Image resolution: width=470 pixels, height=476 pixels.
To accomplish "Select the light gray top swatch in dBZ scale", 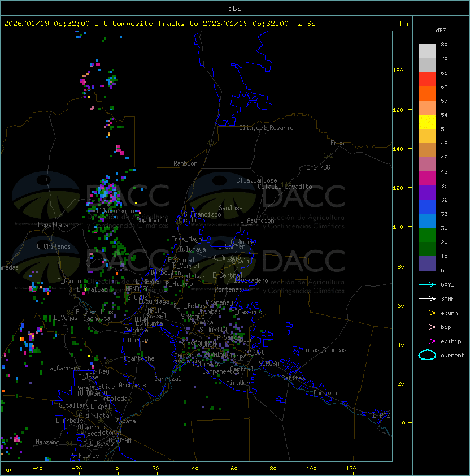I will [427, 51].
